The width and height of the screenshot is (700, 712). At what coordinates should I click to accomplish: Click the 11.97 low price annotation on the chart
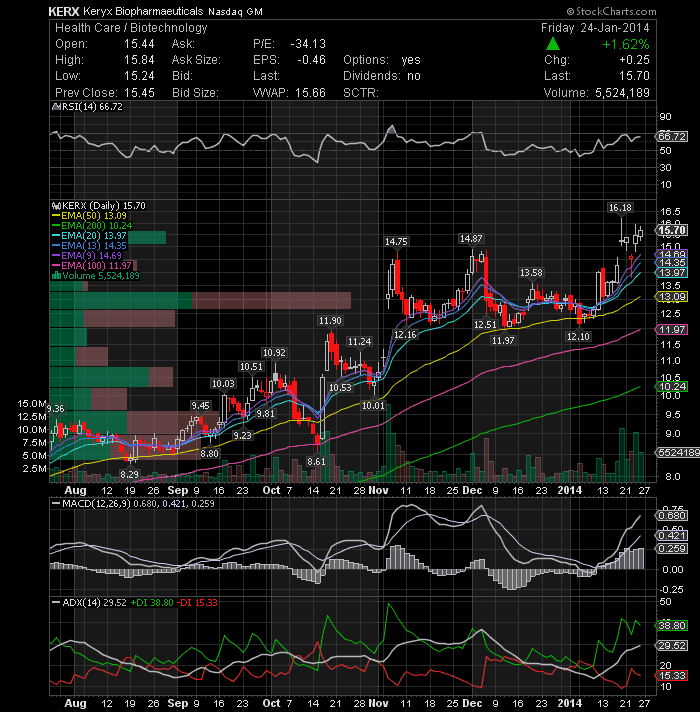point(503,340)
